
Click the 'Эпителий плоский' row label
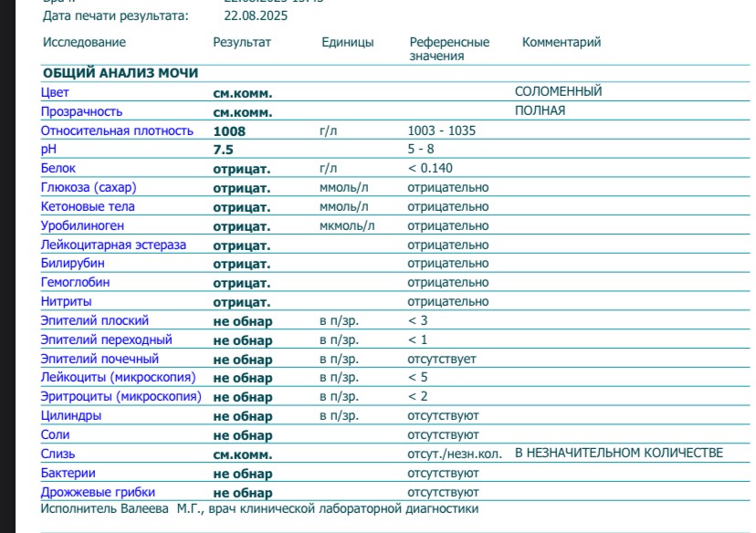pos(95,321)
